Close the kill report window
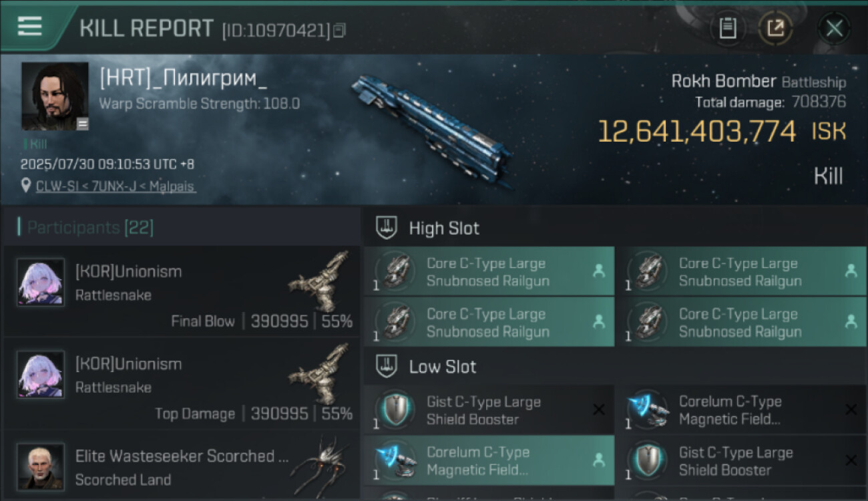This screenshot has width=868, height=501. pyautogui.click(x=834, y=28)
